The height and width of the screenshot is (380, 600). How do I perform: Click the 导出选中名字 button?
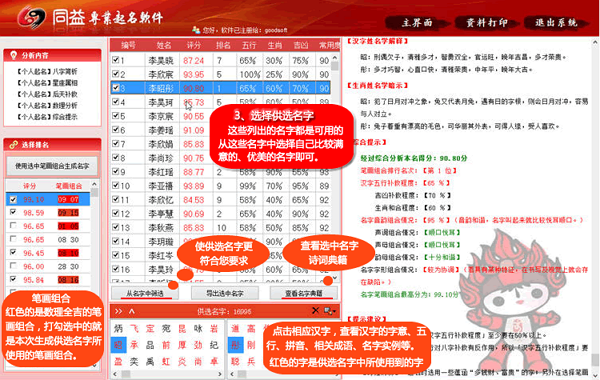pyautogui.click(x=225, y=294)
